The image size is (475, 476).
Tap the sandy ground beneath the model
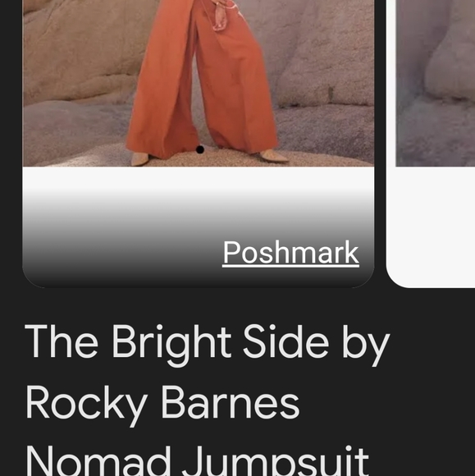tap(207, 159)
